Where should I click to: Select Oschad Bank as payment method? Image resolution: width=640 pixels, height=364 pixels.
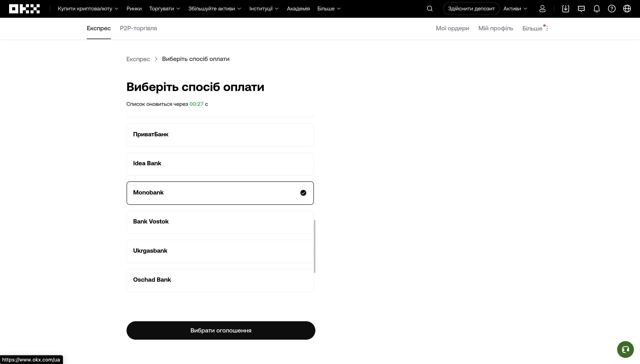220,280
